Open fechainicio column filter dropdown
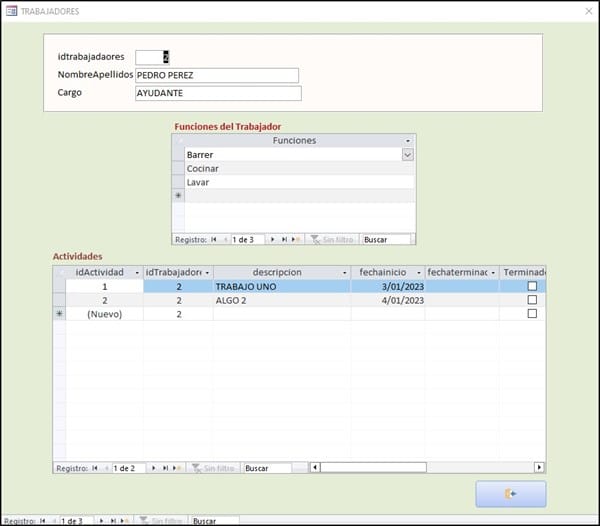The image size is (600, 526). (419, 273)
